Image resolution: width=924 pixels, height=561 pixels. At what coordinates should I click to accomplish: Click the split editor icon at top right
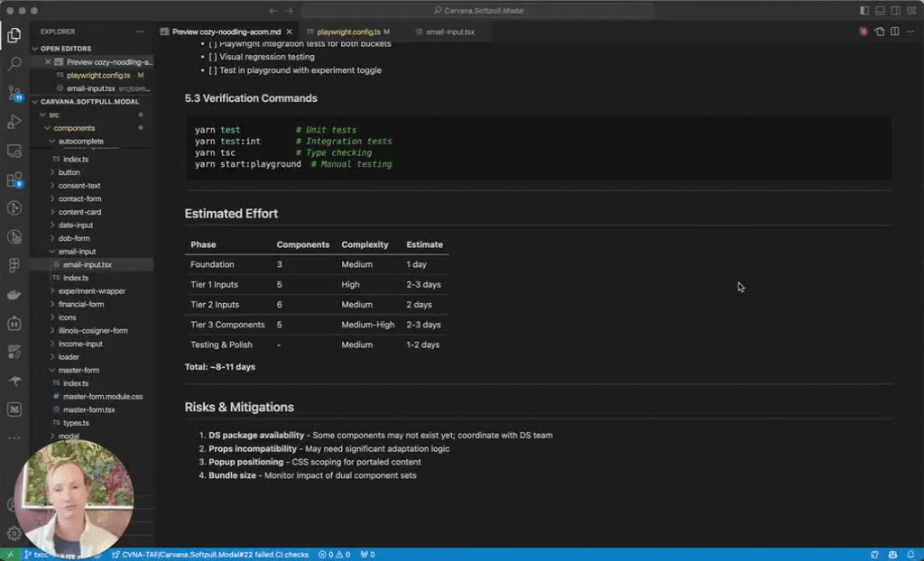pyautogui.click(x=894, y=32)
